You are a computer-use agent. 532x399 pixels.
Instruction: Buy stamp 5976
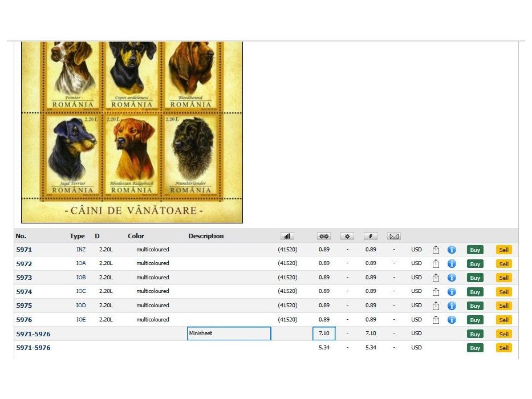click(475, 320)
